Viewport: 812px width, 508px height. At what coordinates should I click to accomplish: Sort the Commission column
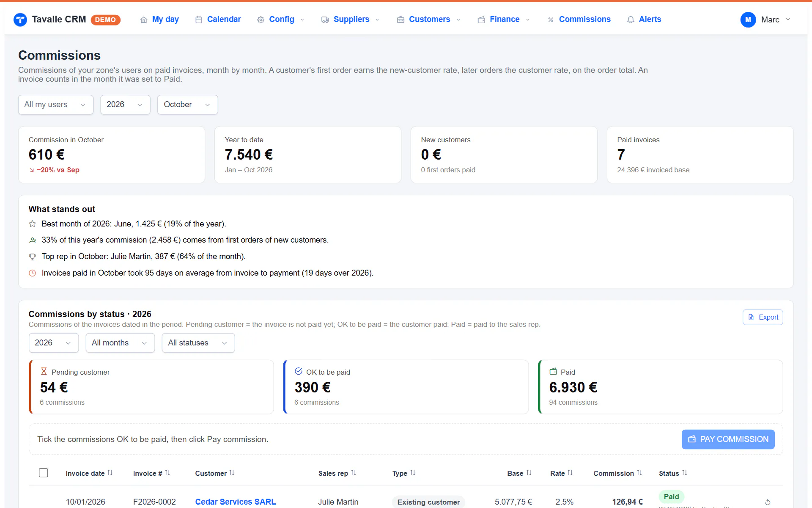click(x=617, y=473)
